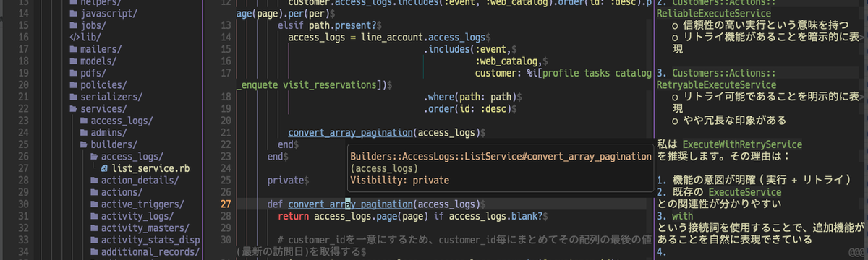Image resolution: width=868 pixels, height=260 pixels.
Task: Click hover popup title 'Builders::AccessLogs::ListService#convert_array_pagination'
Action: point(501,157)
